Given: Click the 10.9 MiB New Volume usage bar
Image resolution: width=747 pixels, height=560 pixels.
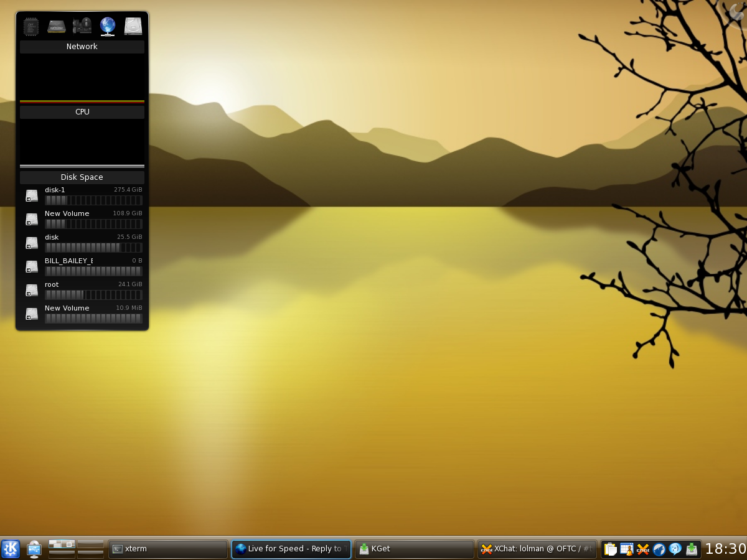Looking at the screenshot, I should coord(93,319).
